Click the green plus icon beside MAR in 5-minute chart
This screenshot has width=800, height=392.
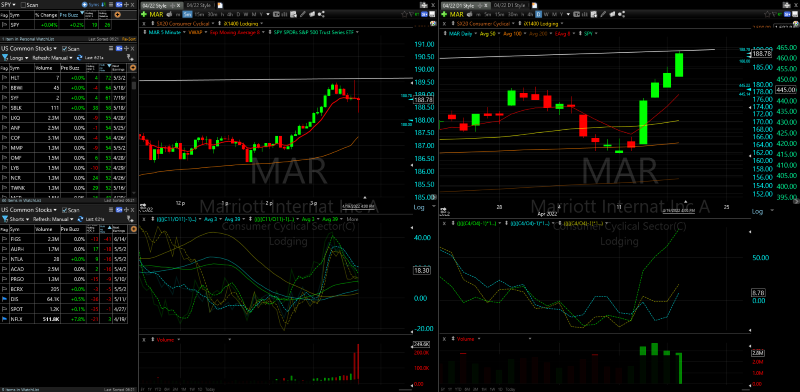point(144,14)
